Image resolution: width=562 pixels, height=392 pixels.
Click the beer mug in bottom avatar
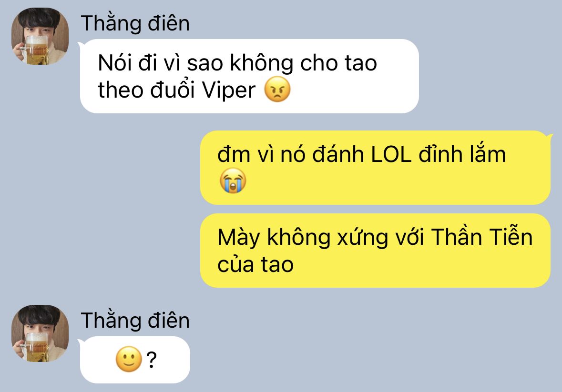[x=35, y=347]
